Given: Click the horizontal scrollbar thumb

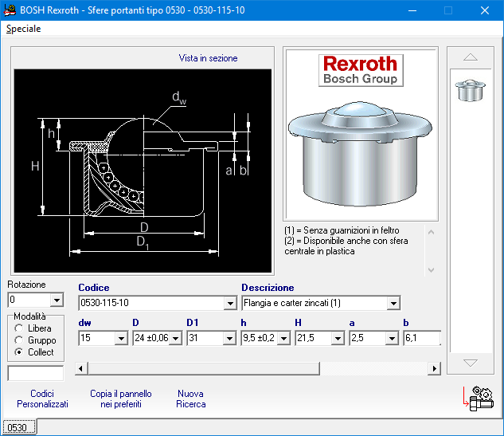Looking at the screenshot, I should (204, 368).
